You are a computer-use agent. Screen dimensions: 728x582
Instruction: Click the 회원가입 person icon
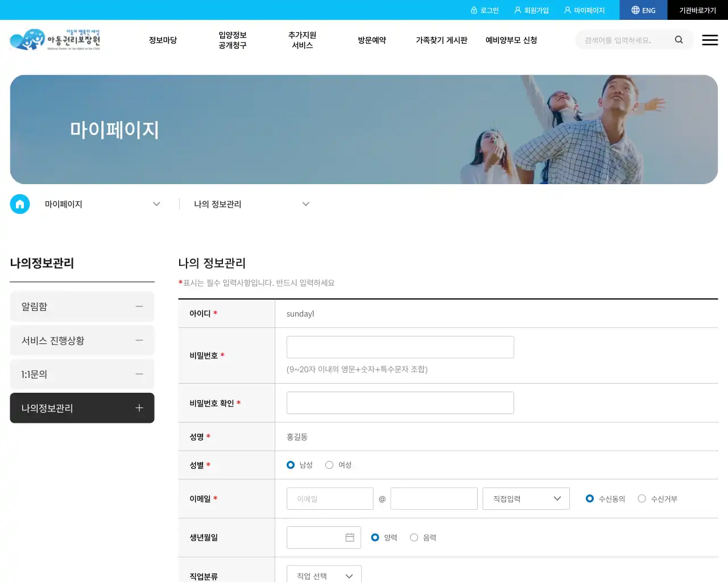coord(516,10)
